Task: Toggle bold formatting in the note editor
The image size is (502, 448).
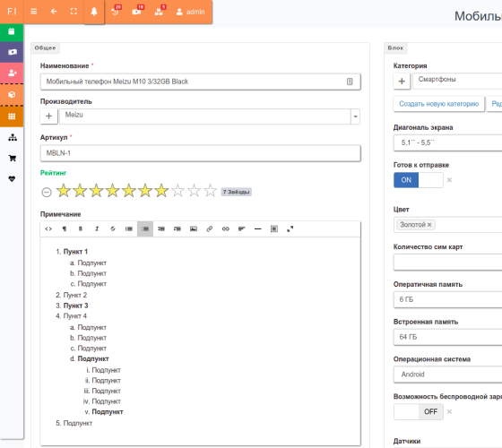Action: click(81, 228)
